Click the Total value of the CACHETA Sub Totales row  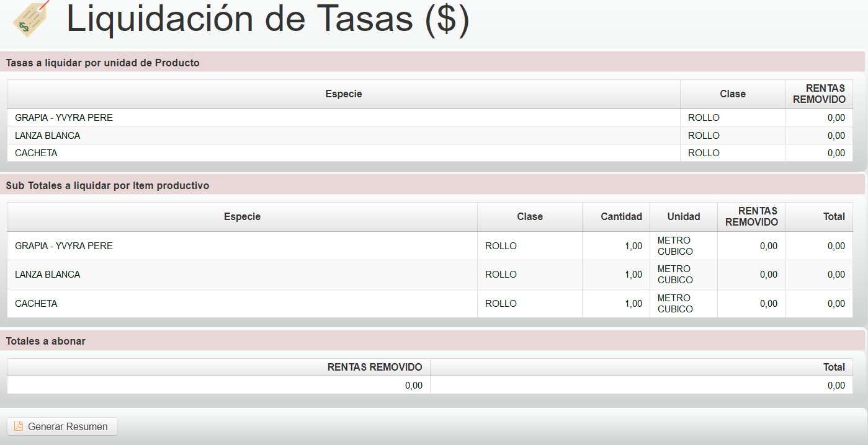pos(836,304)
